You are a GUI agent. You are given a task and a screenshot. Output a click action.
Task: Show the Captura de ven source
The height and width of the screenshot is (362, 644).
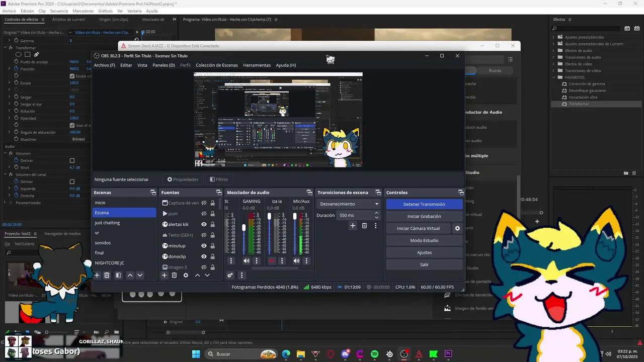[204, 203]
